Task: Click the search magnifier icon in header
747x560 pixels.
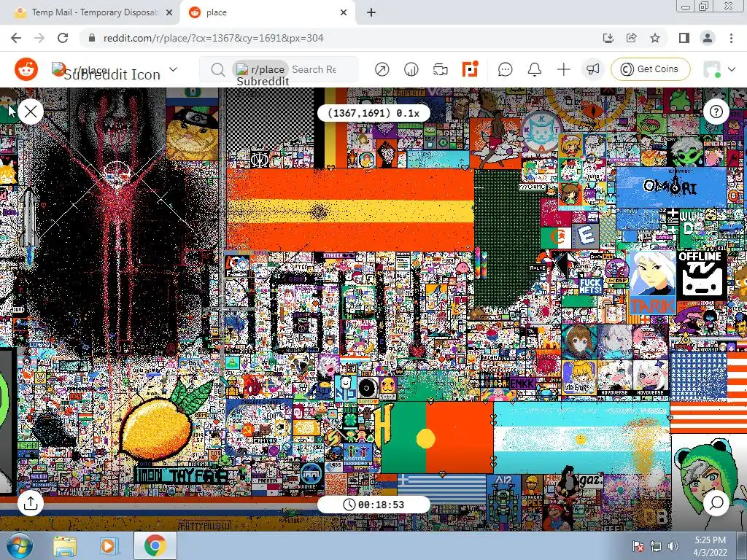Action: (217, 69)
